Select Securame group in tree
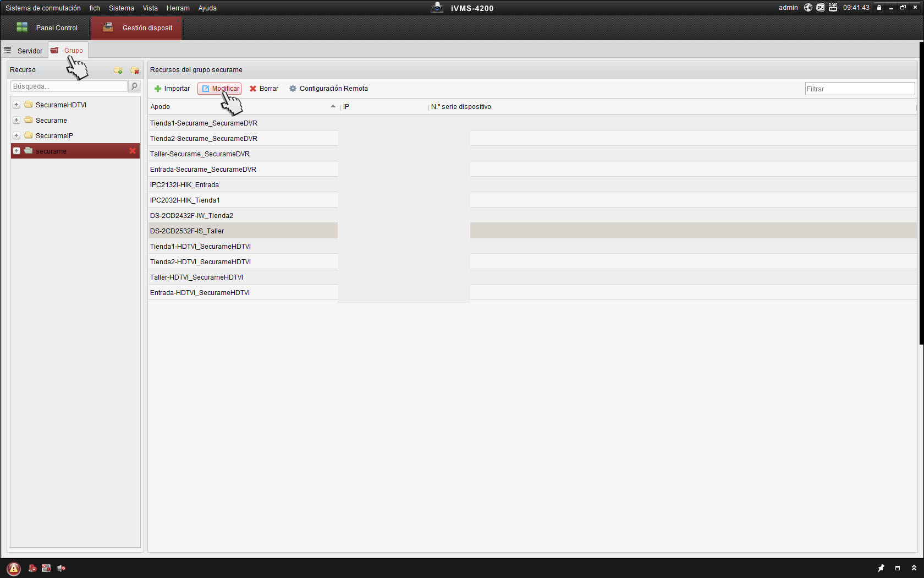The width and height of the screenshot is (924, 578). point(51,120)
